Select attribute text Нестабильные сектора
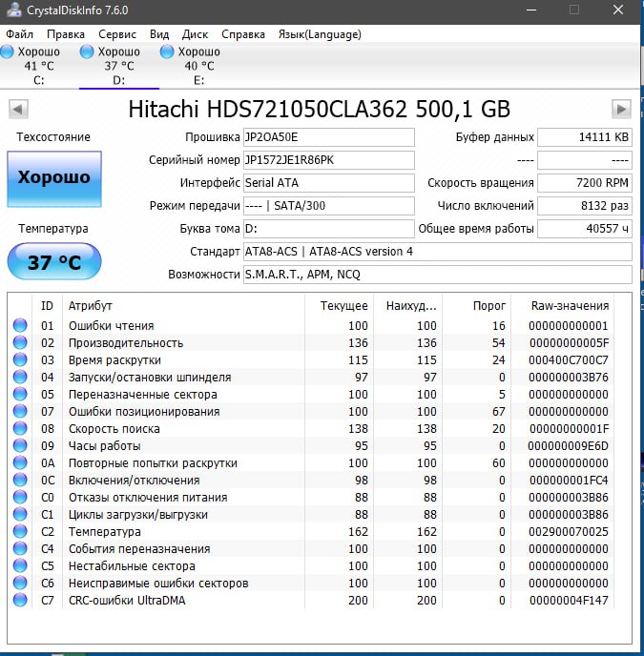644x656 pixels. point(132,565)
